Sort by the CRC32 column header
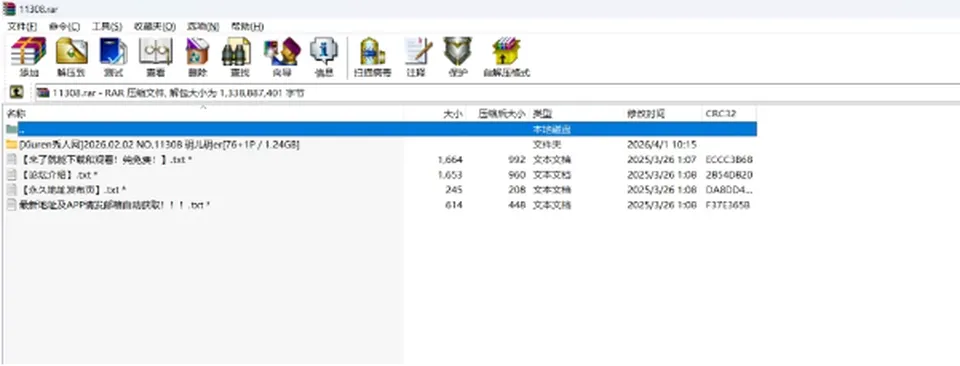Screen dimensions: 960x366 [729, 114]
